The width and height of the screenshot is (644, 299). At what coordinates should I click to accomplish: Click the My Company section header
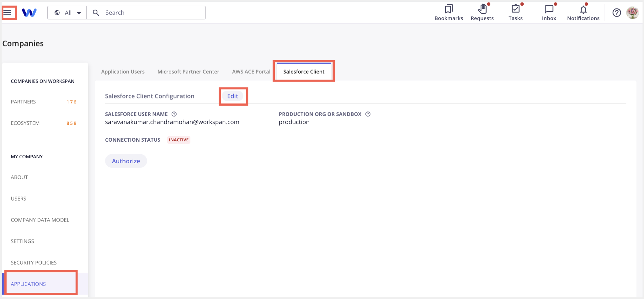(x=27, y=157)
